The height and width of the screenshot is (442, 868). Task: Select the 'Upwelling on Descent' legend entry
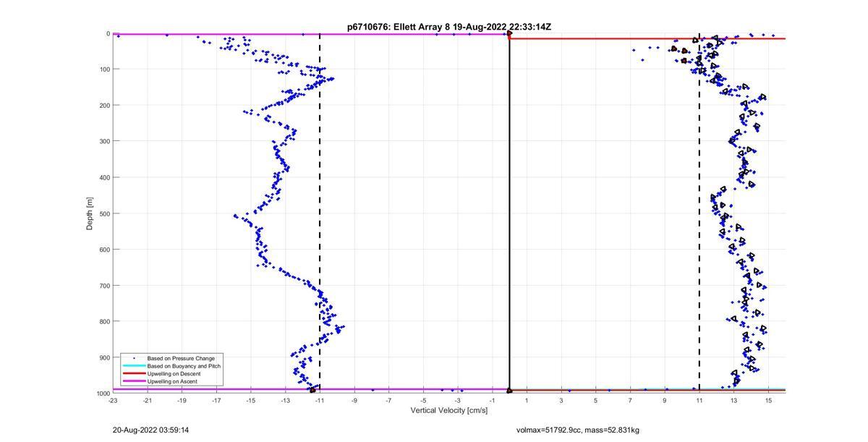click(x=174, y=374)
